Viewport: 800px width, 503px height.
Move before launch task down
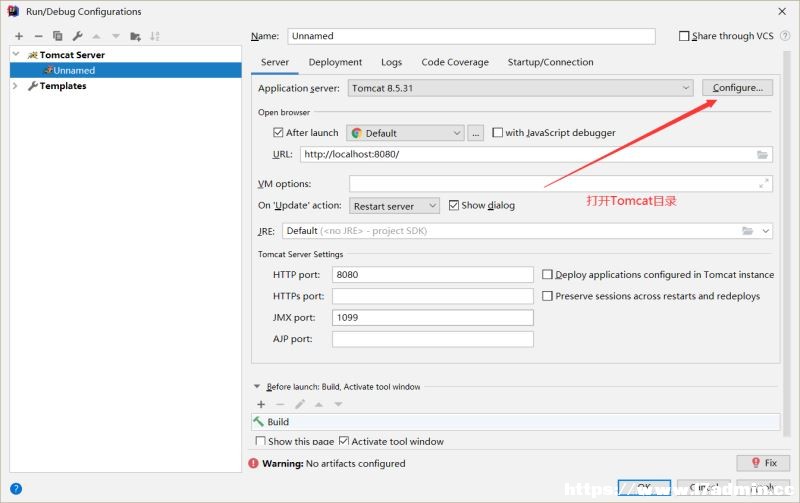(338, 404)
